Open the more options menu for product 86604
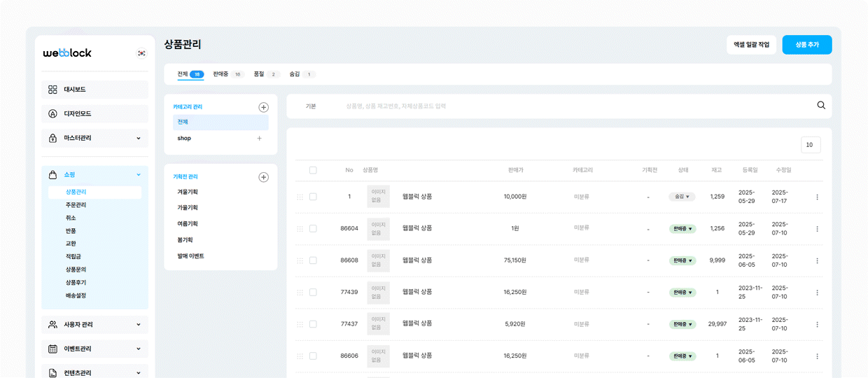The image size is (868, 378). click(817, 229)
